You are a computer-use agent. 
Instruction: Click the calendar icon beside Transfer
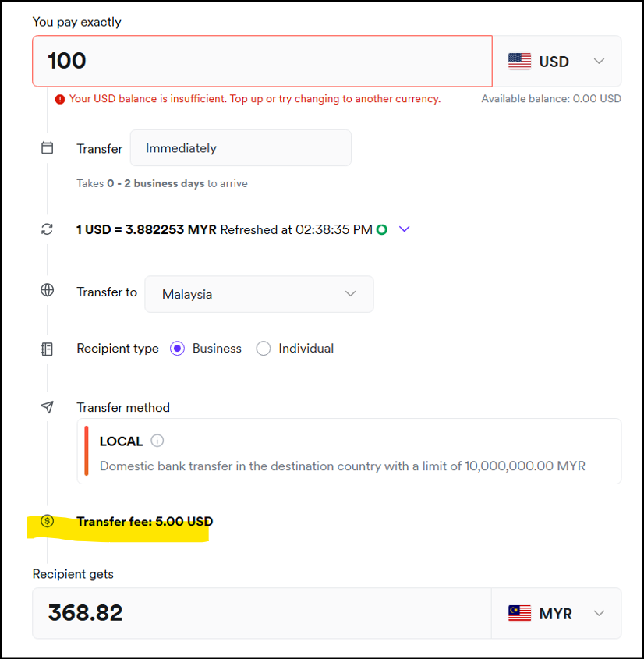pyautogui.click(x=48, y=148)
